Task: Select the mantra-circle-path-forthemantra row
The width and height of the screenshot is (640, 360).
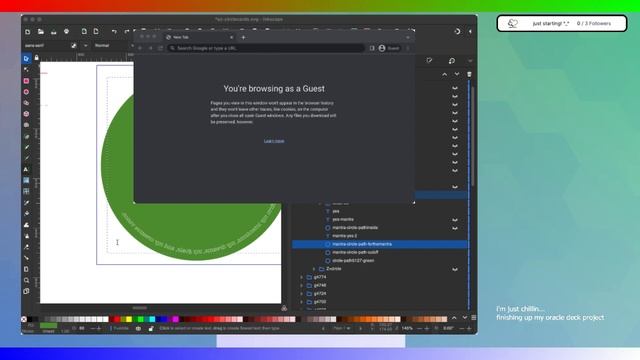Action: pyautogui.click(x=380, y=244)
